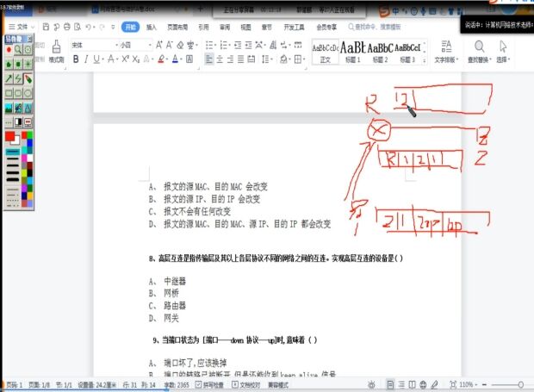The height and width of the screenshot is (392, 534).
Task: Open the 页面布局 (Page Layout) ribbon tab
Action: pyautogui.click(x=177, y=28)
